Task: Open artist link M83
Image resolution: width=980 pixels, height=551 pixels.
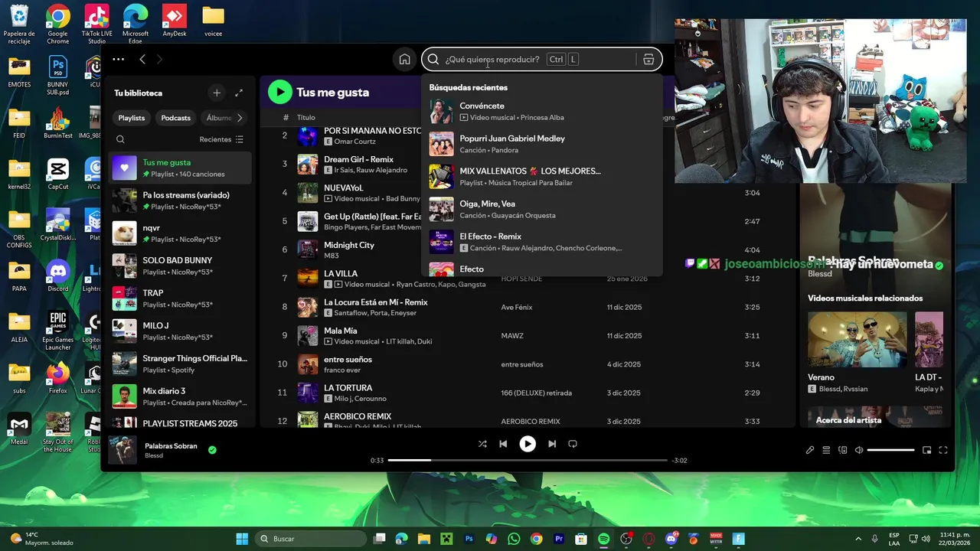Action: pyautogui.click(x=331, y=256)
